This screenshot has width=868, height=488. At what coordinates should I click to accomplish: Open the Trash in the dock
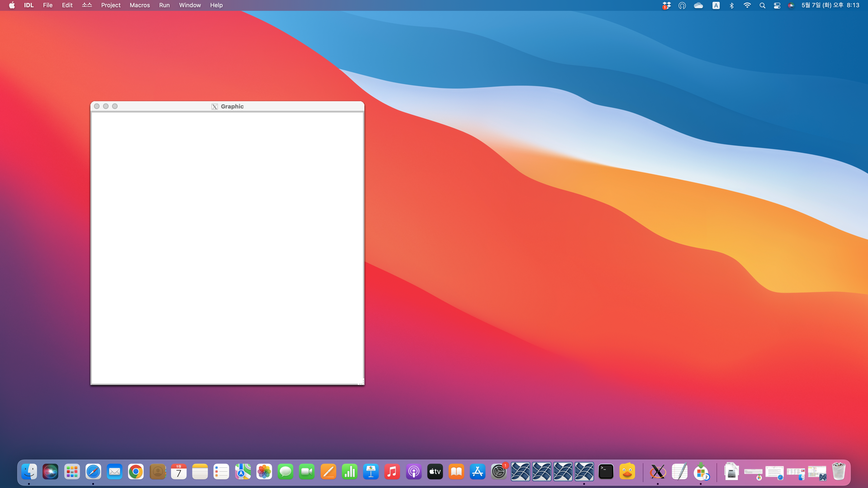tap(838, 472)
